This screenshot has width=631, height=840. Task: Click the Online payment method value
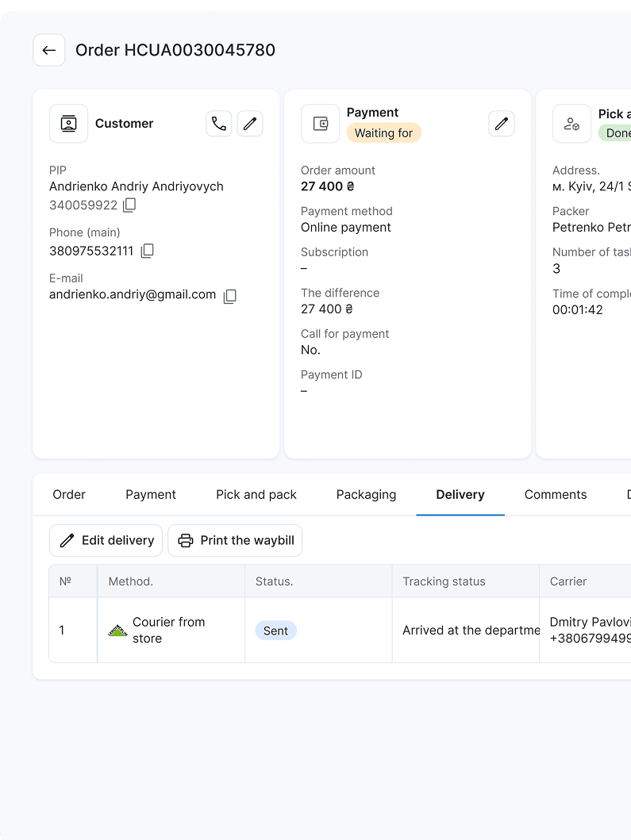[346, 227]
